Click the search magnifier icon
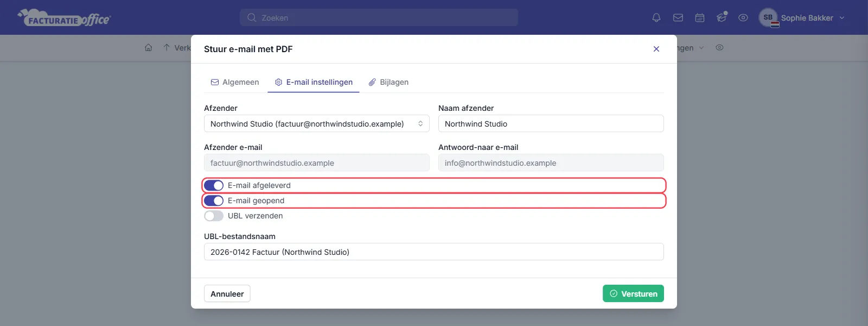This screenshot has width=868, height=326. pos(252,17)
